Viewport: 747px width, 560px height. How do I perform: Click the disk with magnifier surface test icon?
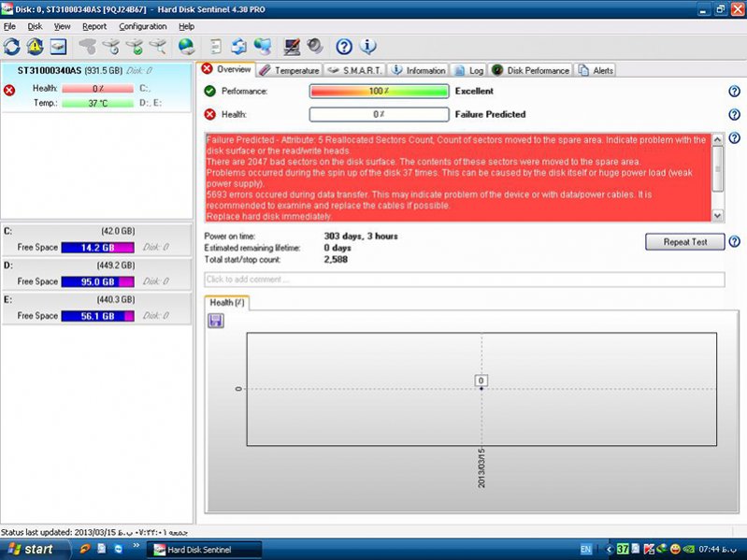[x=158, y=47]
